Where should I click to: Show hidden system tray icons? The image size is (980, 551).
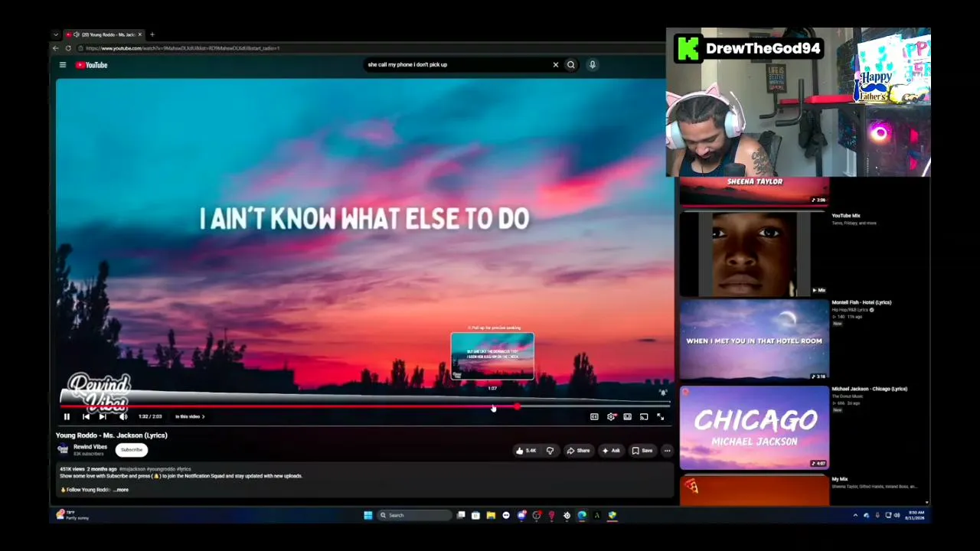click(855, 515)
